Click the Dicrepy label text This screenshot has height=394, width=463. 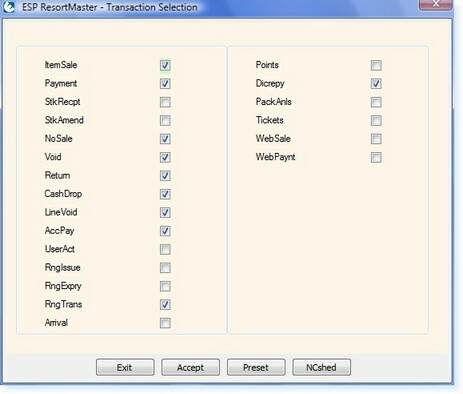(270, 83)
